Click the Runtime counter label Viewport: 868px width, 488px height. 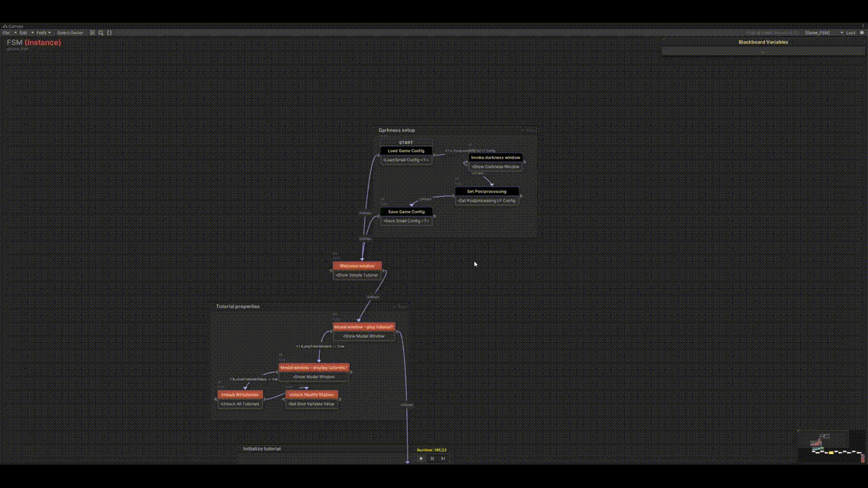[x=431, y=450]
